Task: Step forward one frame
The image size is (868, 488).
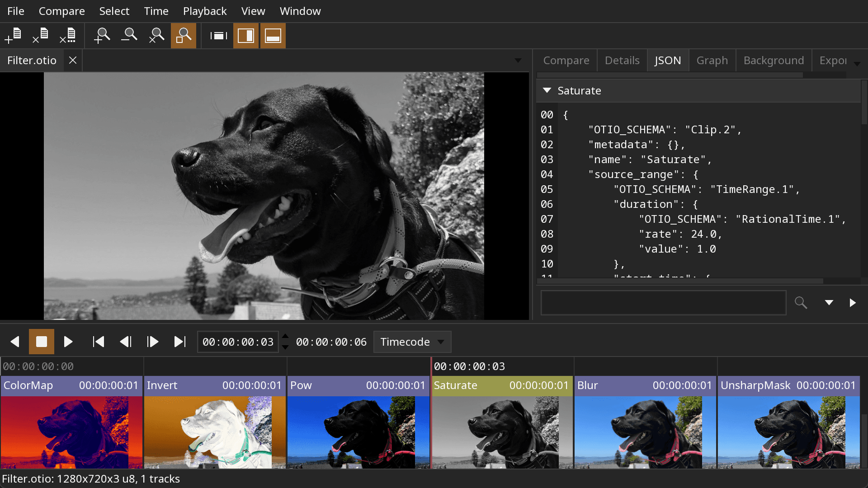Action: pyautogui.click(x=153, y=342)
